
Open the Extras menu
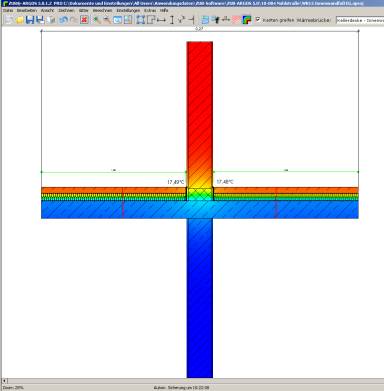[x=150, y=10]
